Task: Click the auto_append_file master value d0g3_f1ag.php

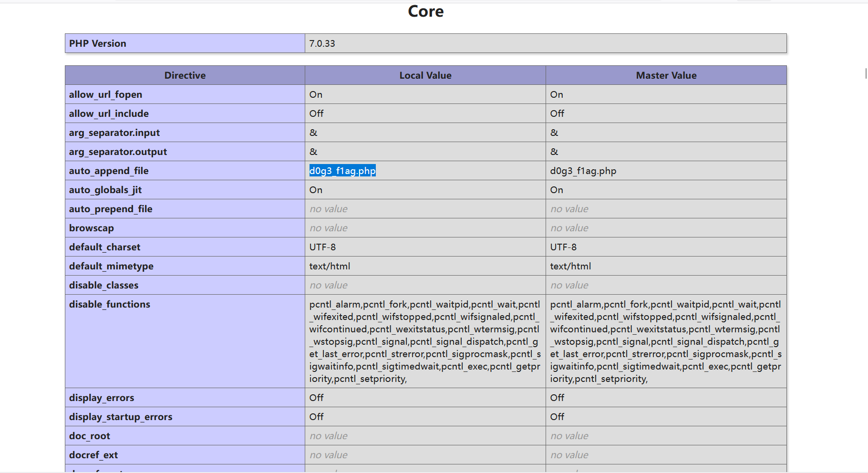Action: pyautogui.click(x=583, y=171)
